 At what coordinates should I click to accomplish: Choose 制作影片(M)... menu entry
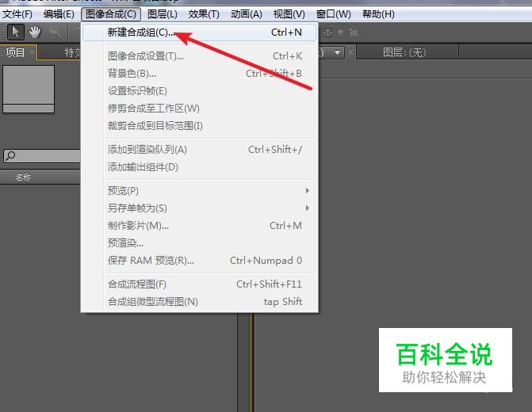click(200, 226)
